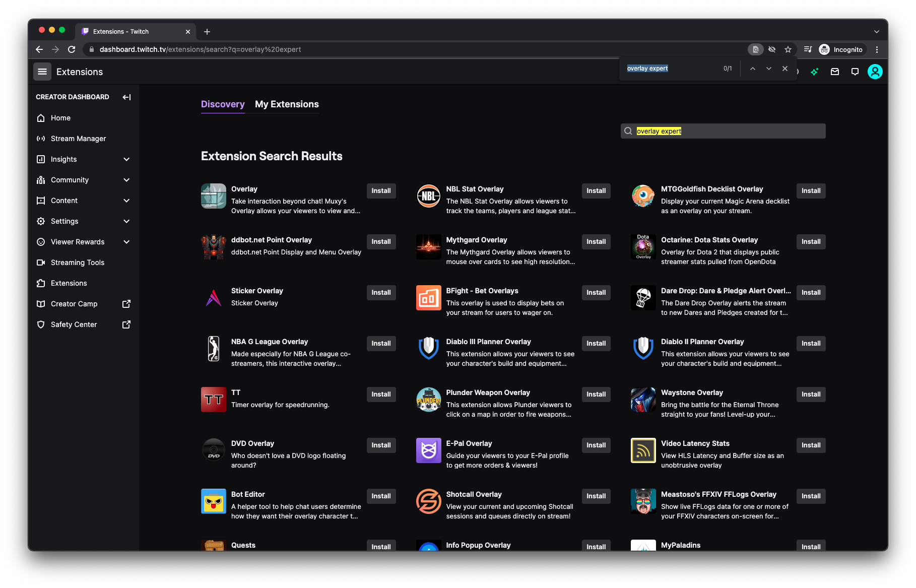Open the Diablo II Planner Overlay shield icon
Image resolution: width=916 pixels, height=588 pixels.
point(643,349)
